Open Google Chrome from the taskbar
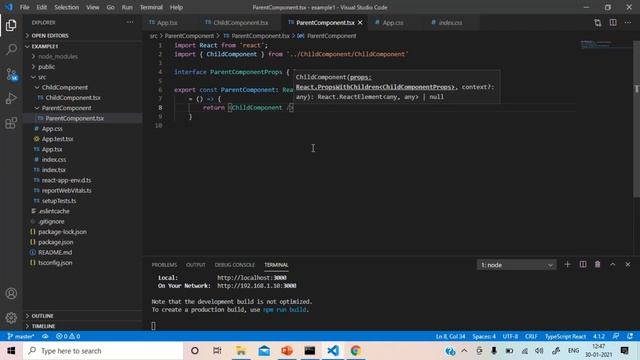This screenshot has height=360, width=640. (356, 351)
